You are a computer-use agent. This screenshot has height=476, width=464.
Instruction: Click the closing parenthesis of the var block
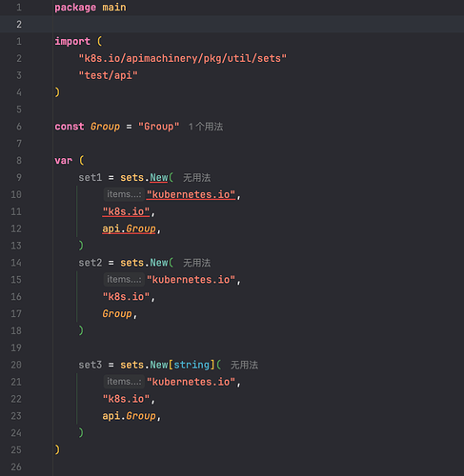pyautogui.click(x=57, y=450)
